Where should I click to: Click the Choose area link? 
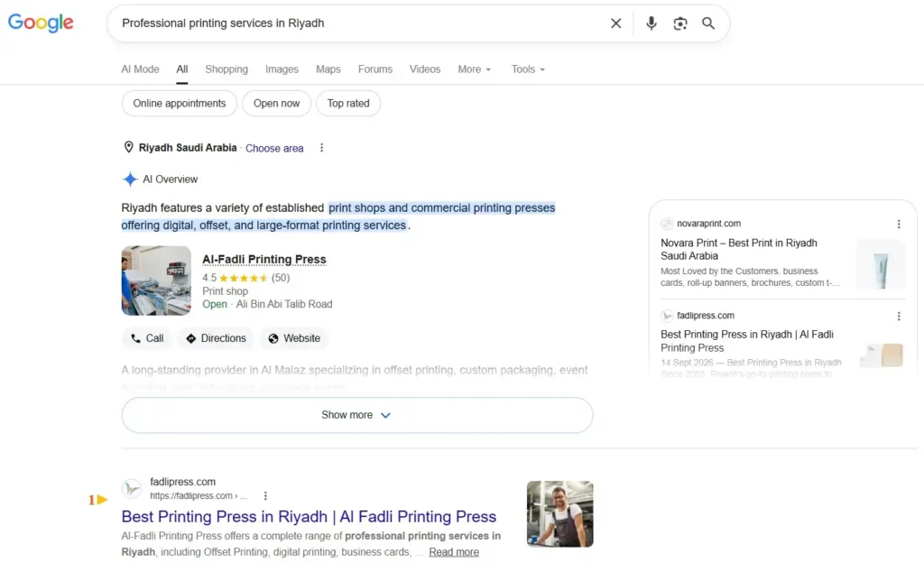274,148
